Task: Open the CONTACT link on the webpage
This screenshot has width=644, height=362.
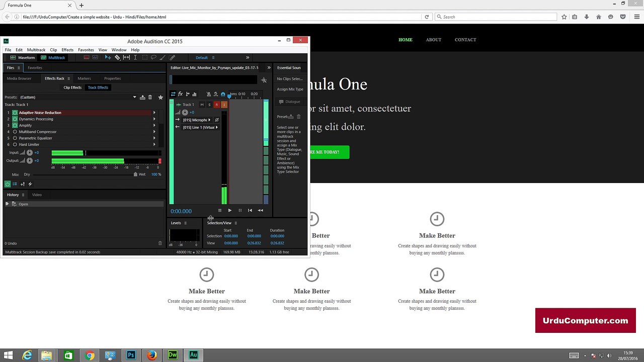Action: click(x=465, y=40)
